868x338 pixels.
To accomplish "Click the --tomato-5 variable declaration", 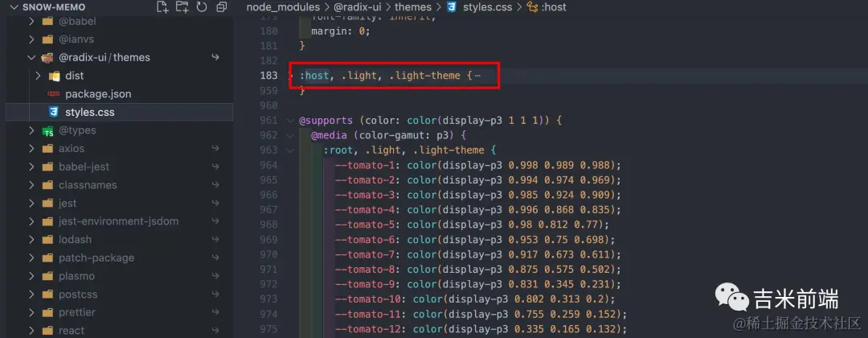I will pos(473,225).
